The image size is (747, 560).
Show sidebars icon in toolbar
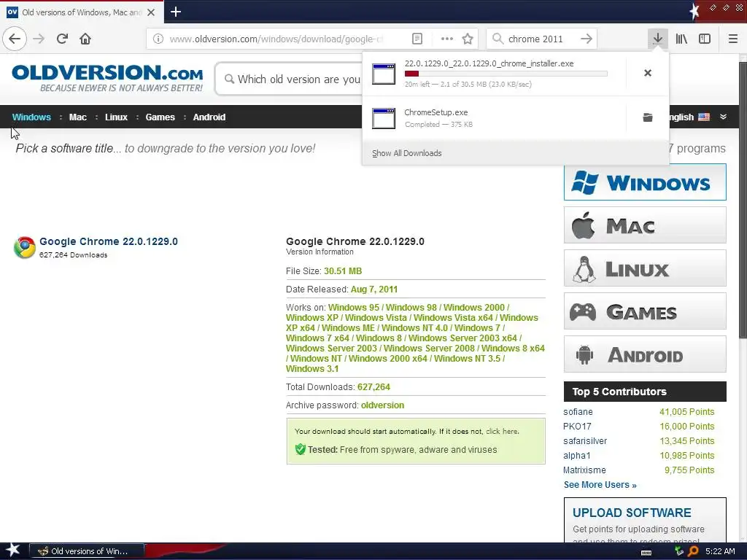click(705, 39)
